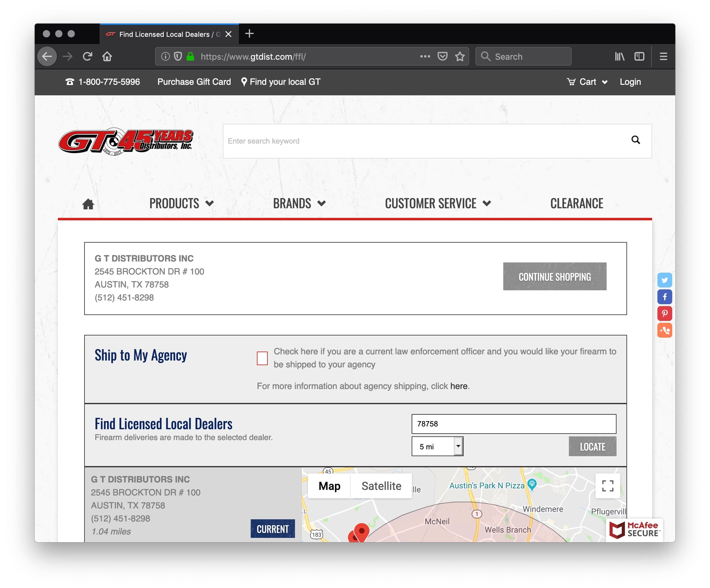The image size is (710, 588).
Task: Open the 5 mi distance dropdown
Action: point(437,446)
